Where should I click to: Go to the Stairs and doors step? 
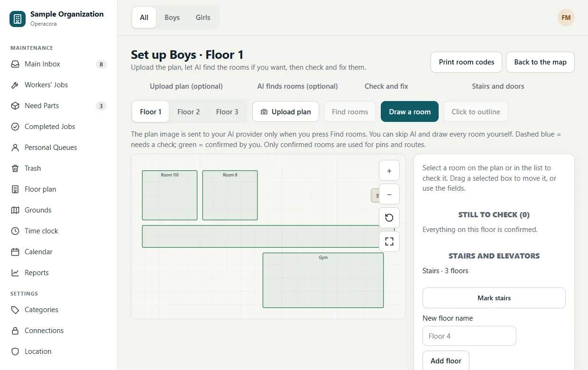(498, 86)
